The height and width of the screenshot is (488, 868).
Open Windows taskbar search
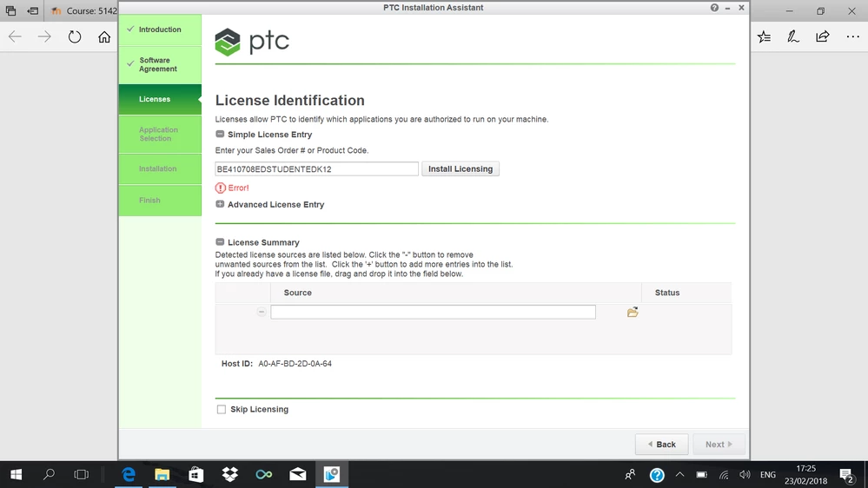click(x=49, y=474)
